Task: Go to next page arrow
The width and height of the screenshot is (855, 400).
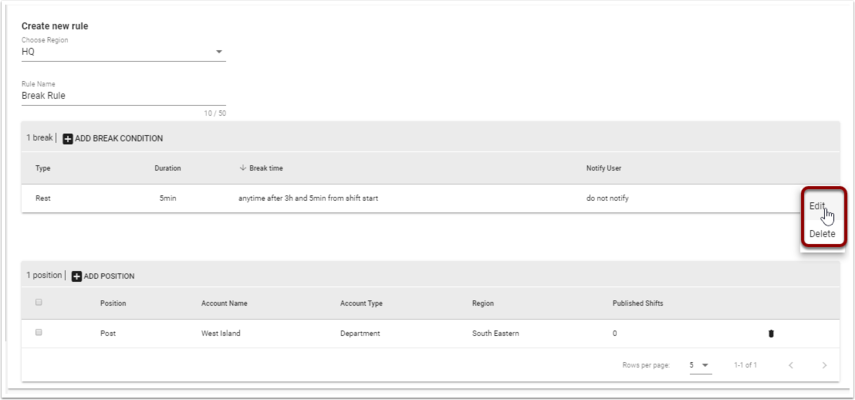Action: (x=824, y=365)
